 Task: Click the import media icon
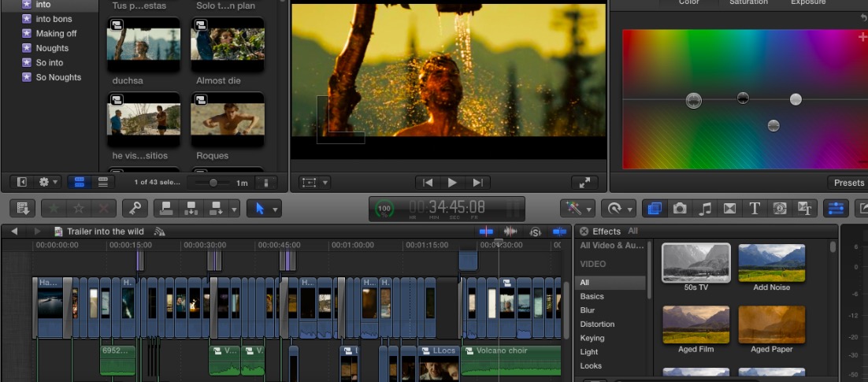pos(23,209)
